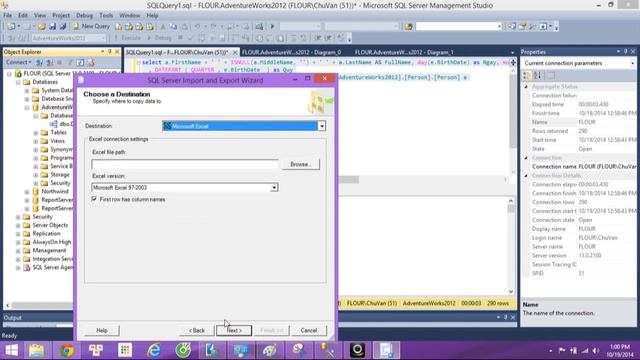640x360 pixels.
Task: Click the Refresh icon in Object Explorer toolbar
Action: click(x=80, y=62)
